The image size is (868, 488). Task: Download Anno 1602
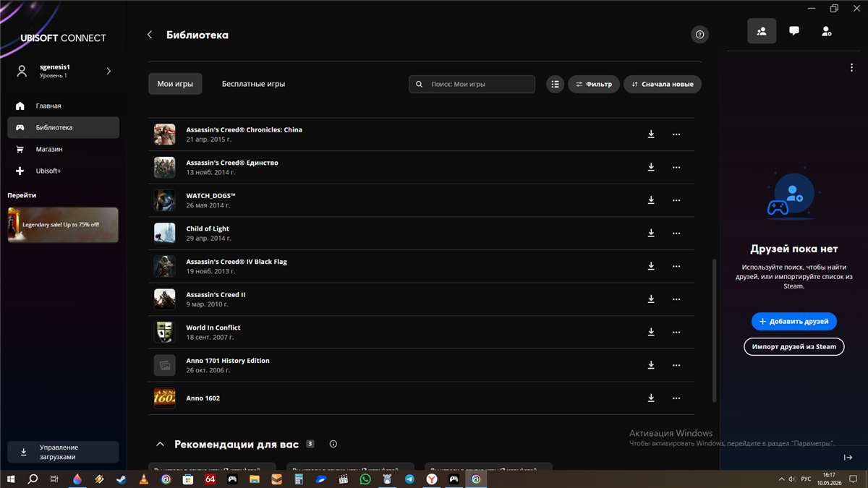[651, 398]
